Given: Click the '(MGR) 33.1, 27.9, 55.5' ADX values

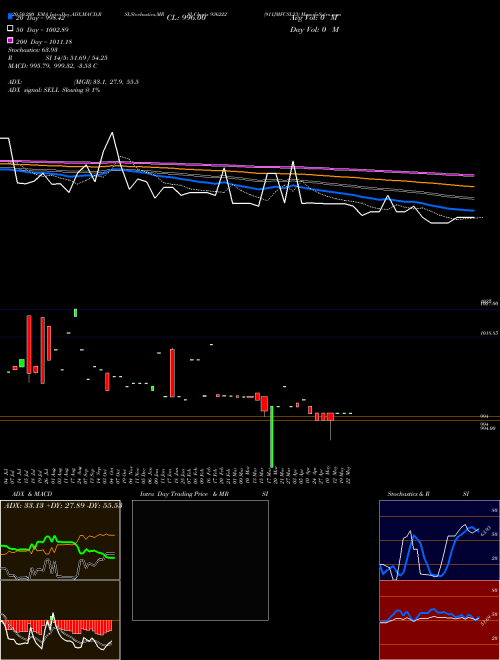Looking at the screenshot, I should pos(106,82).
